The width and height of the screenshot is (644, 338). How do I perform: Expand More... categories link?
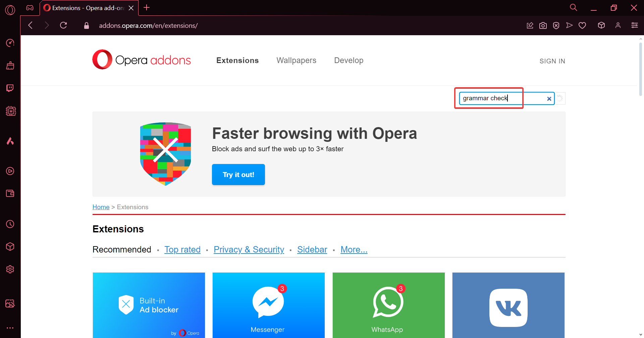tap(354, 249)
